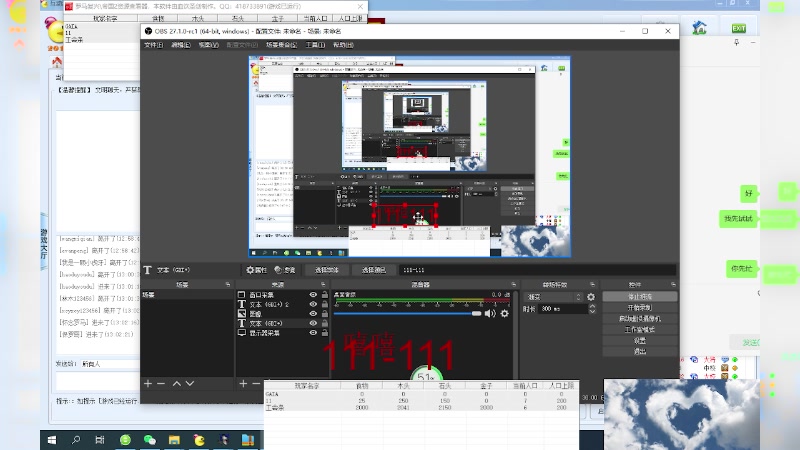Lock the 图像 source
This screenshot has width=800, height=450.
point(324,314)
